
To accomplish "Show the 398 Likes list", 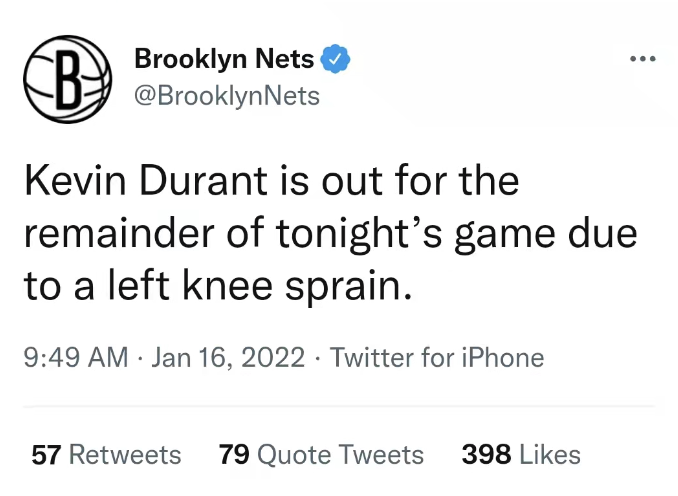I will click(521, 455).
